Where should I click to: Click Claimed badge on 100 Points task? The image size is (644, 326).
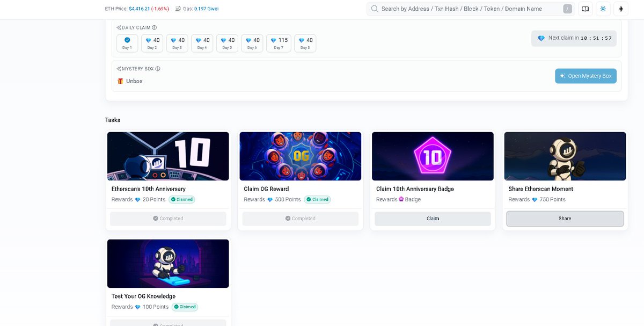pos(185,307)
